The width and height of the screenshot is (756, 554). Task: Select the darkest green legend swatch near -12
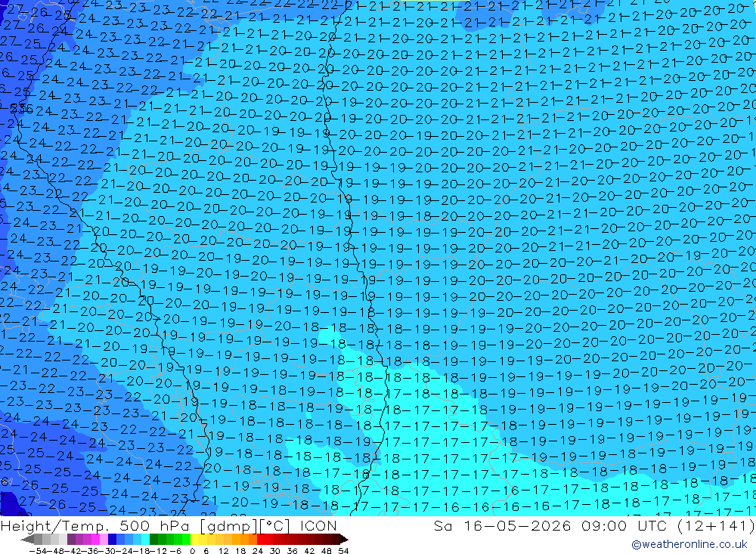153,539
